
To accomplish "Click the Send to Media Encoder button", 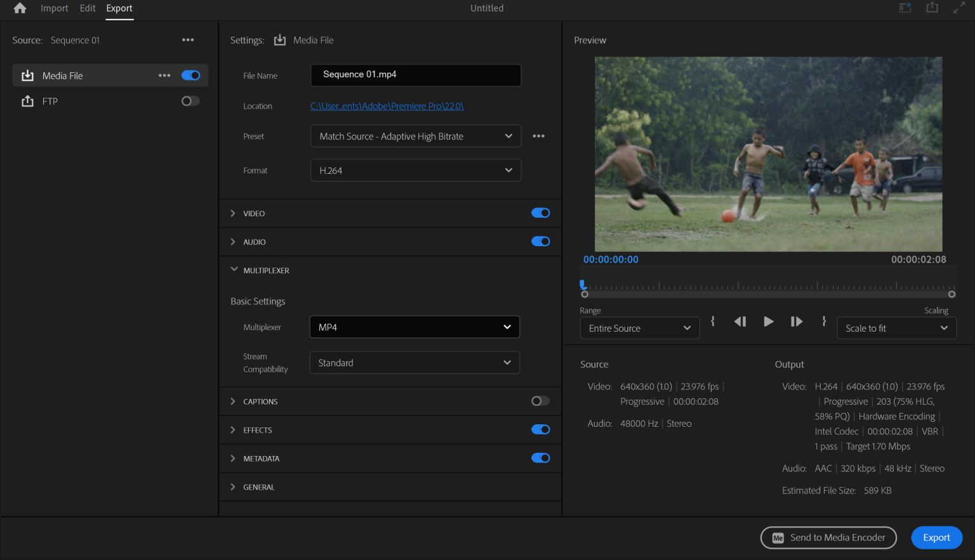I will point(828,537).
